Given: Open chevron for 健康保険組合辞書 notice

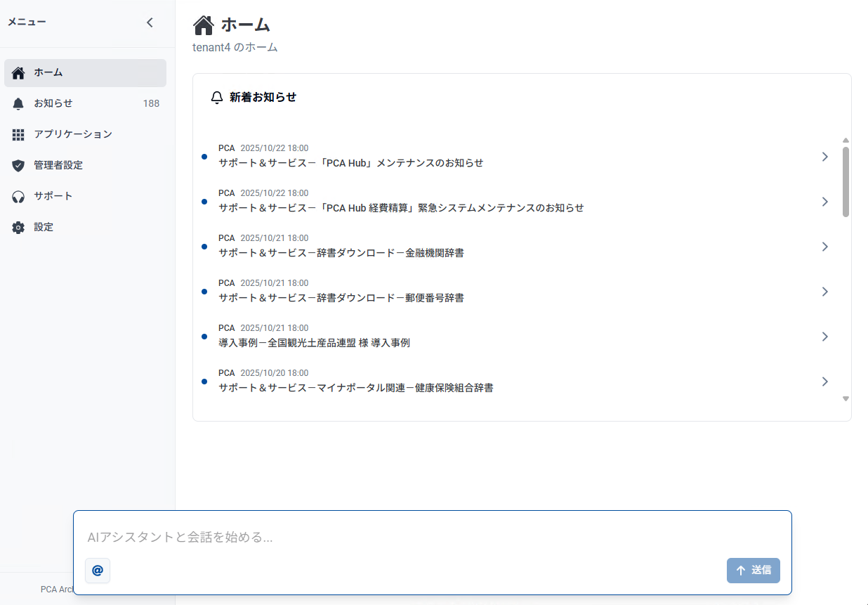Looking at the screenshot, I should tap(825, 382).
